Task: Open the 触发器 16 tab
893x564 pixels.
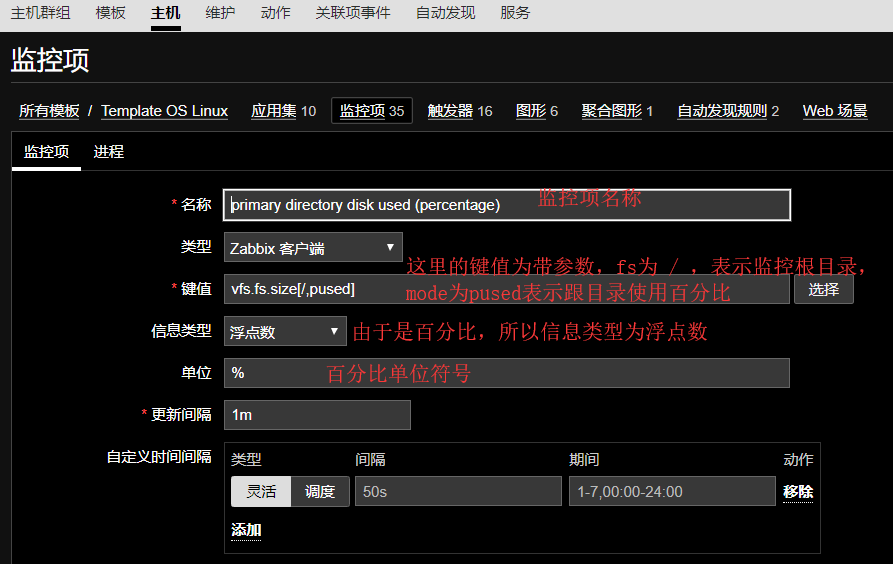Action: [x=460, y=111]
